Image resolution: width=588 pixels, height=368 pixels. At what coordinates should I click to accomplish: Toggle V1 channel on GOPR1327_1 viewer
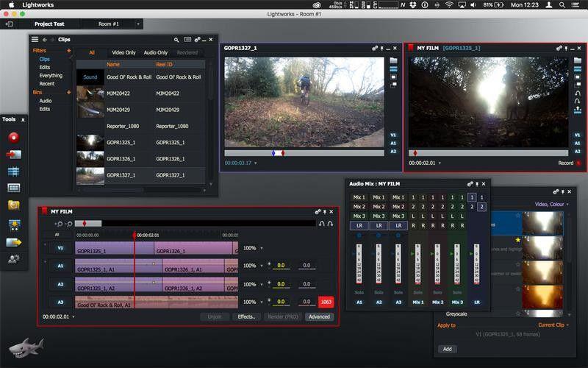click(x=393, y=135)
